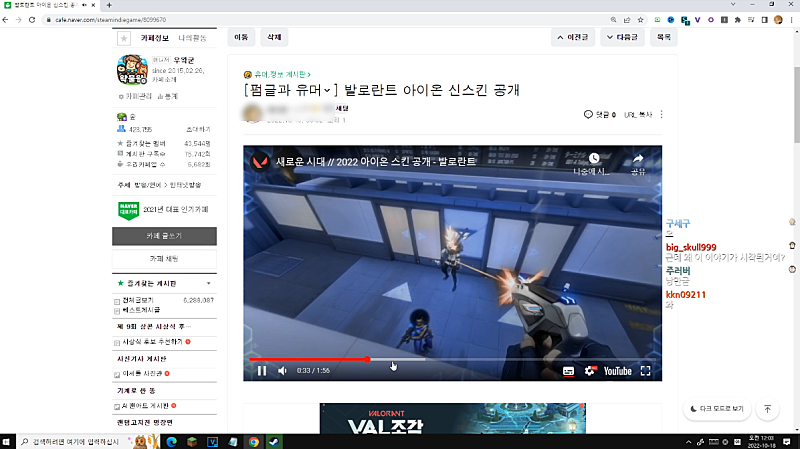800x449 pixels.
Task: Open the video on YouTube via the logo
Action: click(617, 371)
